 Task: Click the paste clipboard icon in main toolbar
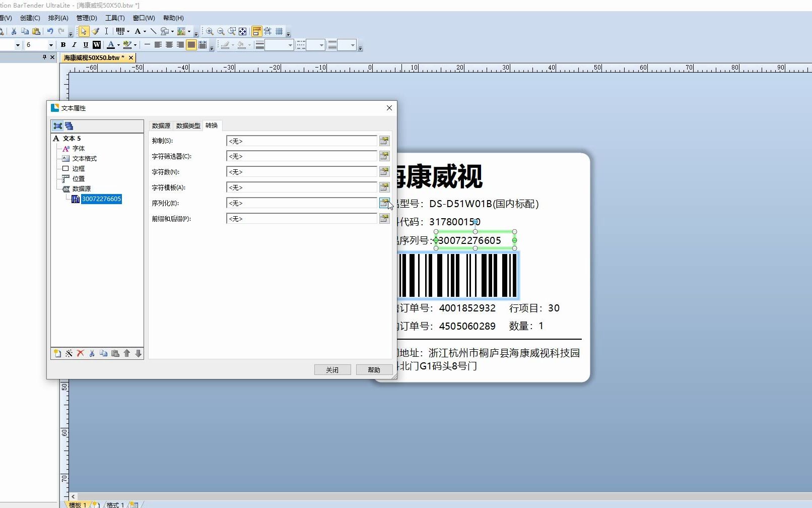(36, 31)
